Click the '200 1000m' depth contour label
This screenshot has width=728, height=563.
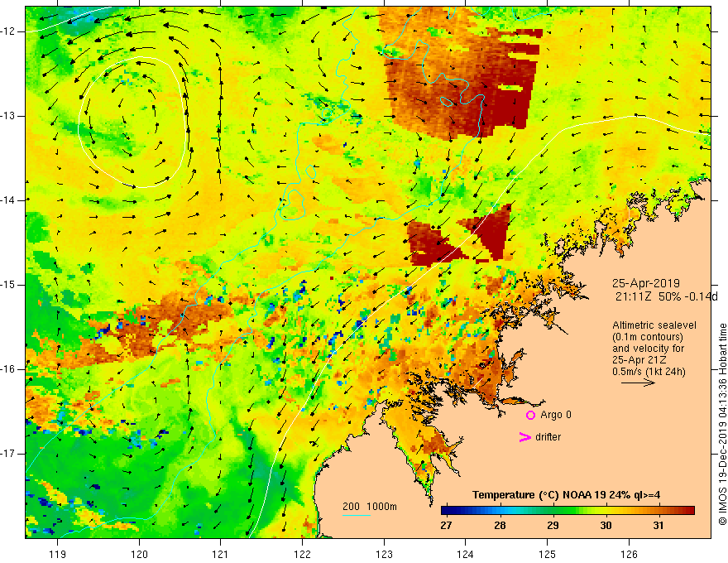(x=370, y=507)
